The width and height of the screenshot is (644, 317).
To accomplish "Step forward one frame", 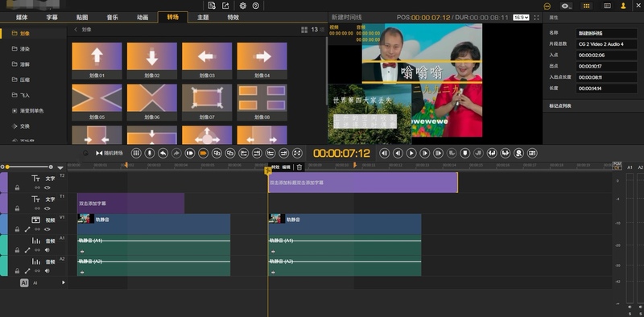I will (425, 153).
